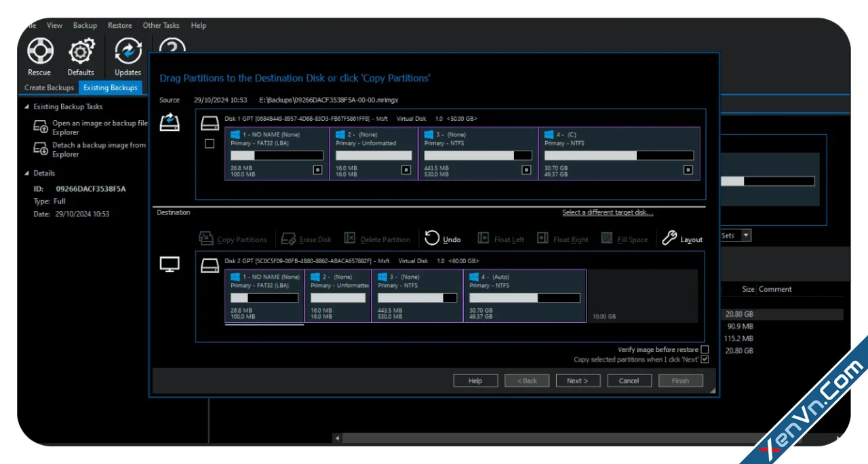Click Windows logo on destination partition 3
The width and height of the screenshot is (868, 464).
click(x=383, y=277)
